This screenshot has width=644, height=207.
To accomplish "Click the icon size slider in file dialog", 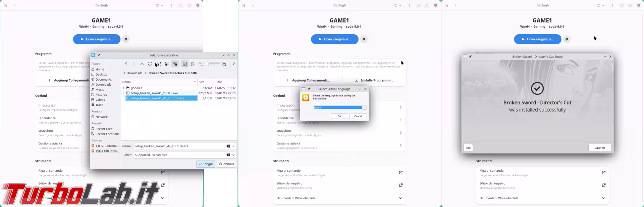I will 212,64.
